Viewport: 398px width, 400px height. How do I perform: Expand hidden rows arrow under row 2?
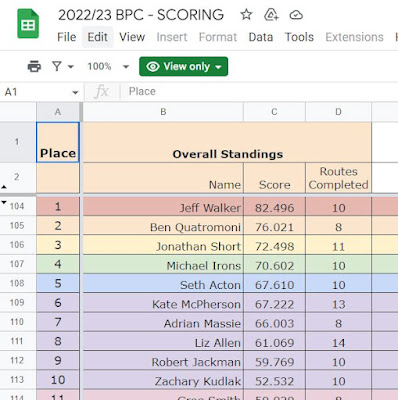pyautogui.click(x=4, y=187)
